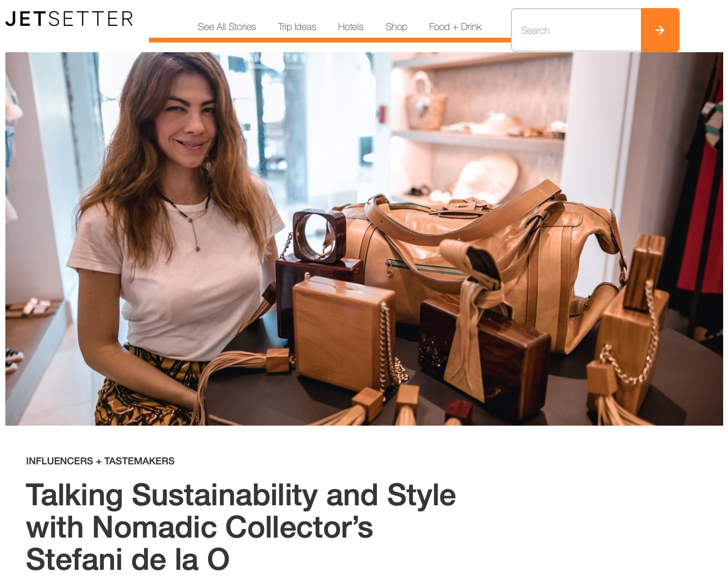Open the Influencers + Tastemakers category link
Viewport: 728px width, 579px height.
click(x=100, y=461)
